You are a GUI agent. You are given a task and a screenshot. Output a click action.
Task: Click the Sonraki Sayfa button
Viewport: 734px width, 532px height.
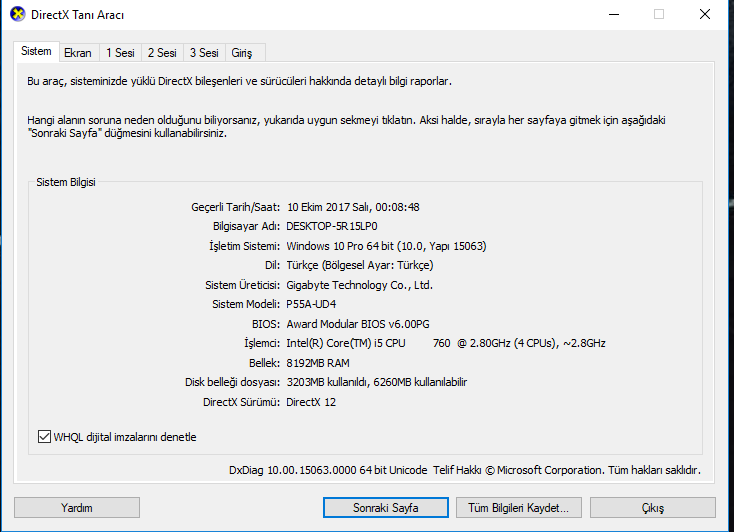386,508
